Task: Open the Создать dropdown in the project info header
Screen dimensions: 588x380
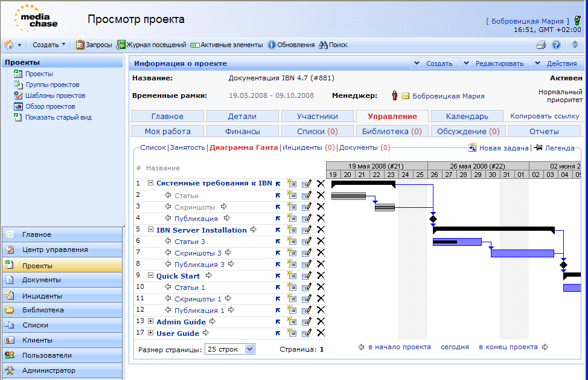Action: [434, 63]
